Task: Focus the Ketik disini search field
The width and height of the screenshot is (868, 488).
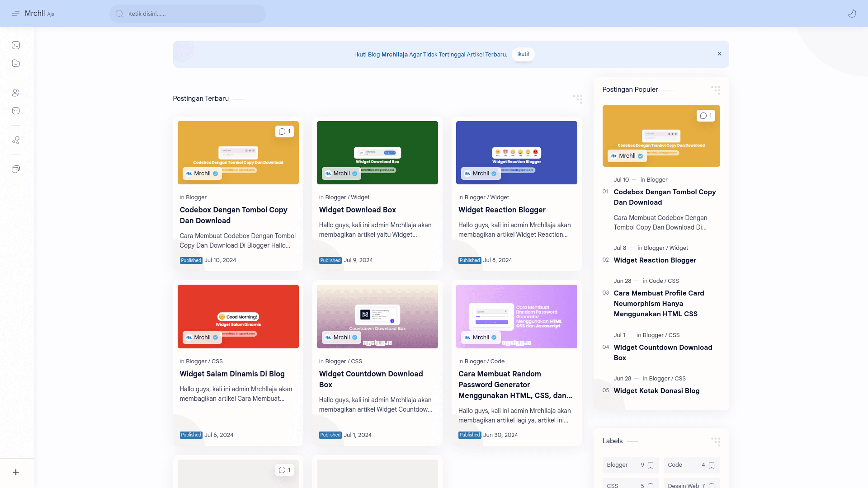Action: pos(188,14)
